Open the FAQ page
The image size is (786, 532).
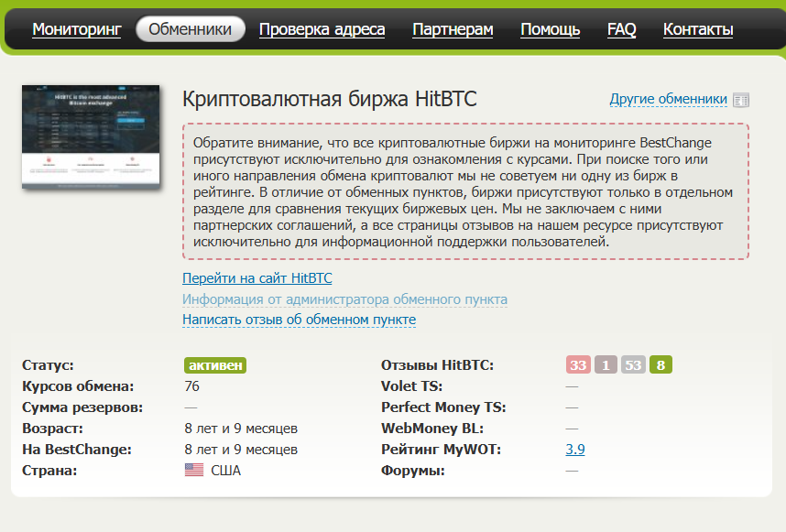click(622, 29)
